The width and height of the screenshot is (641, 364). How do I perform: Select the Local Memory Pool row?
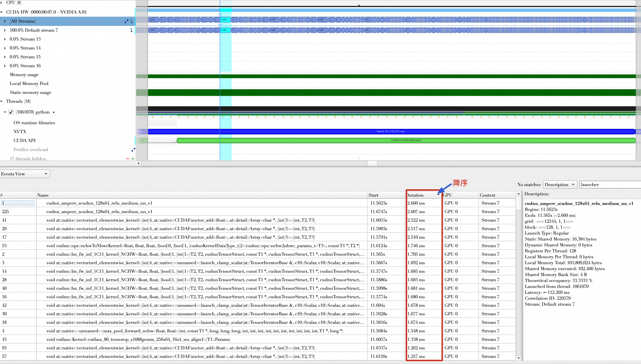29,84
